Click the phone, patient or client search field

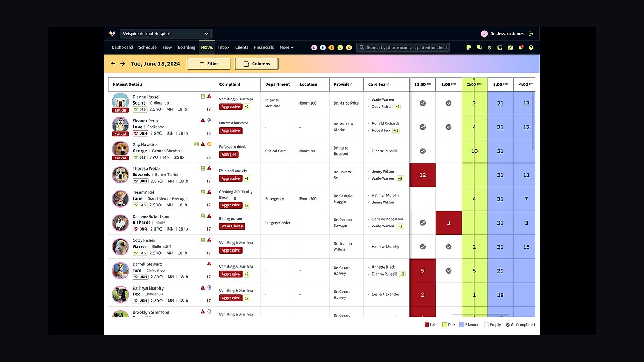click(x=403, y=47)
